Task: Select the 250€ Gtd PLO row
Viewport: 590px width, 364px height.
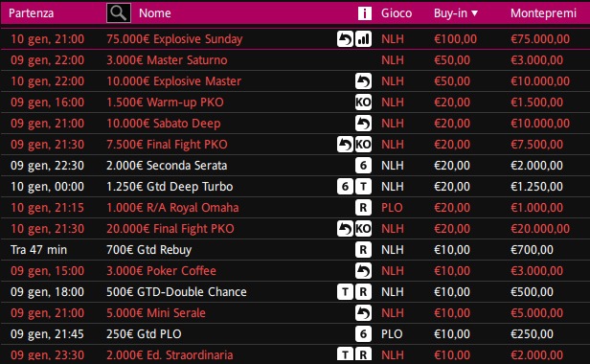Action: pyautogui.click(x=295, y=334)
